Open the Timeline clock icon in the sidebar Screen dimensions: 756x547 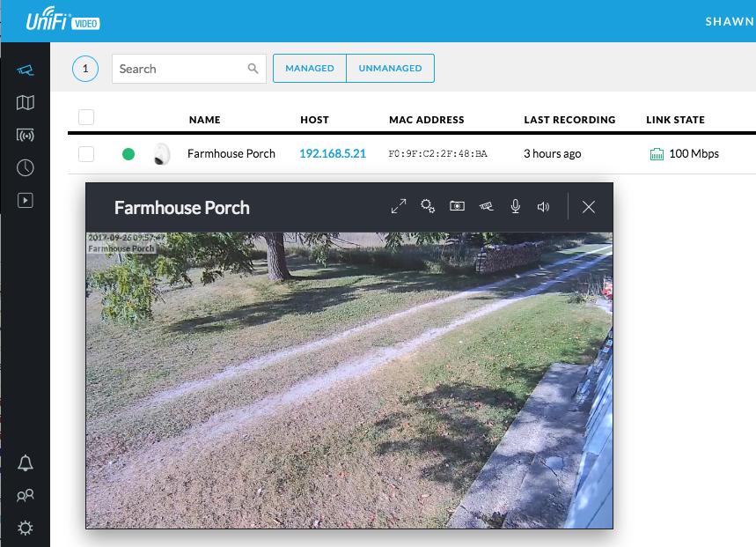26,167
